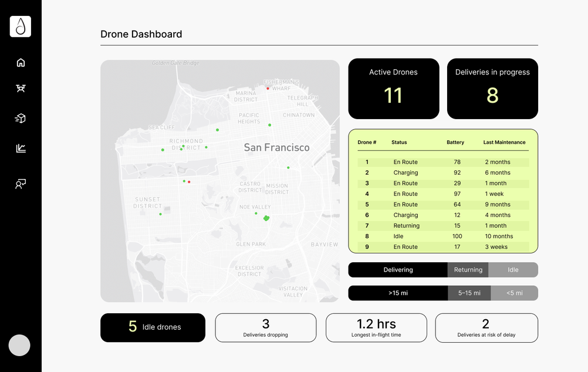Click the 10 months maintenance cell
The width and height of the screenshot is (588, 372).
(x=499, y=236)
